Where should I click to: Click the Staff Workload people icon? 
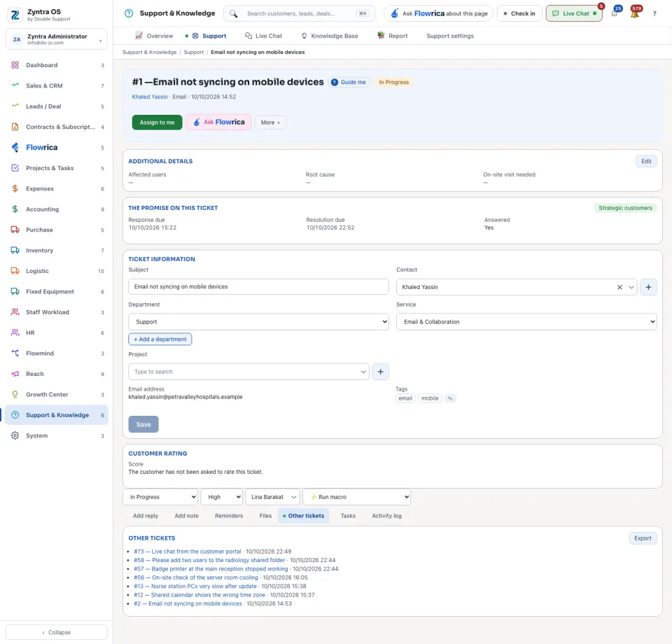(15, 312)
